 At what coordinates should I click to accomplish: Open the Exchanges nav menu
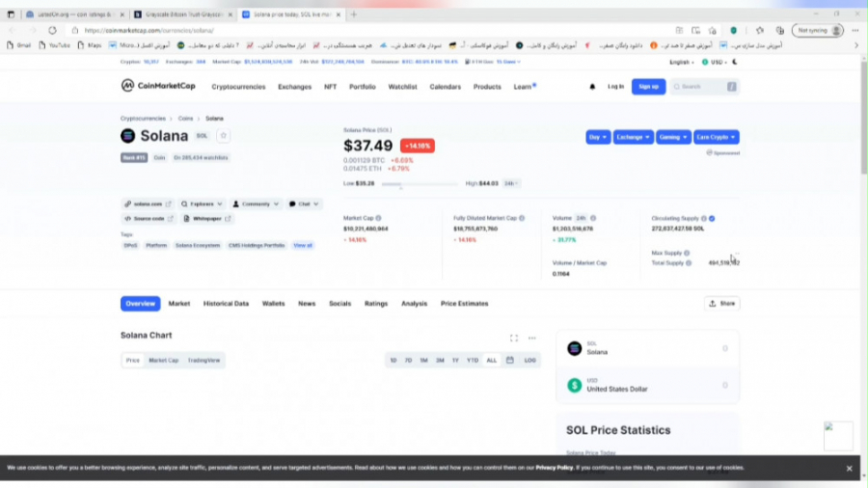(294, 87)
